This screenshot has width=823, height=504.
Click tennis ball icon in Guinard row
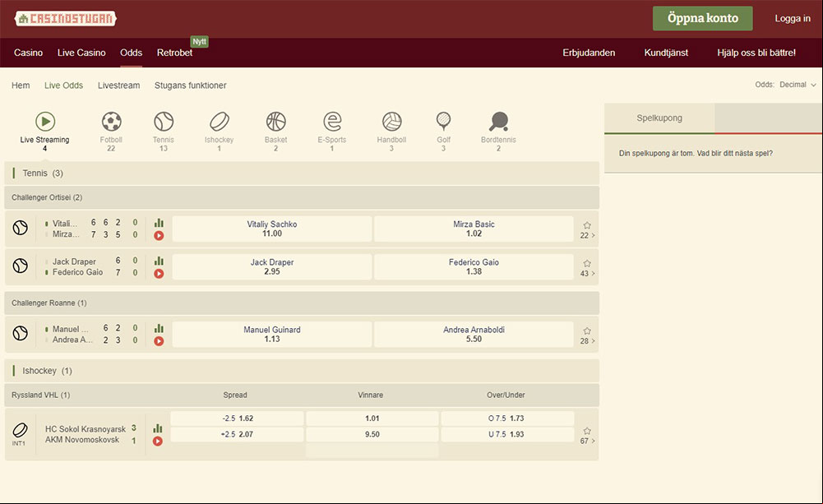[21, 333]
